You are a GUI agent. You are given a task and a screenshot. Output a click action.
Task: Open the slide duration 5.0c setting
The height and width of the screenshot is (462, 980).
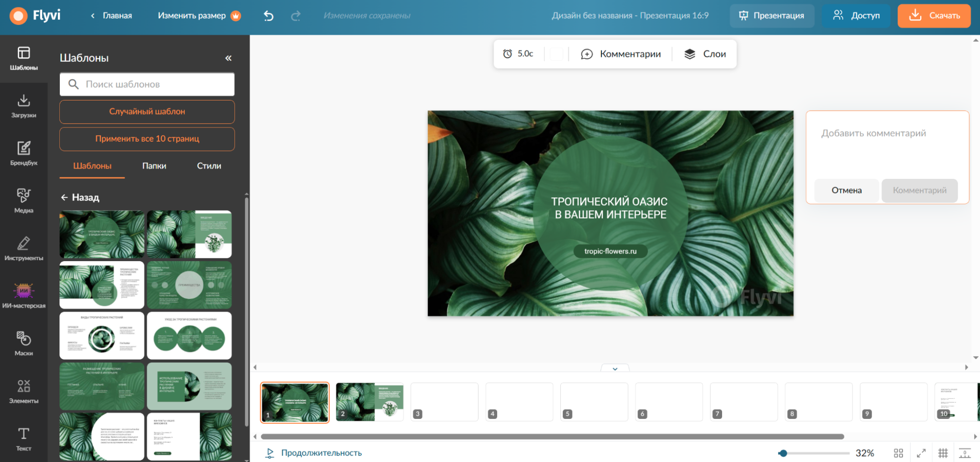coord(518,54)
